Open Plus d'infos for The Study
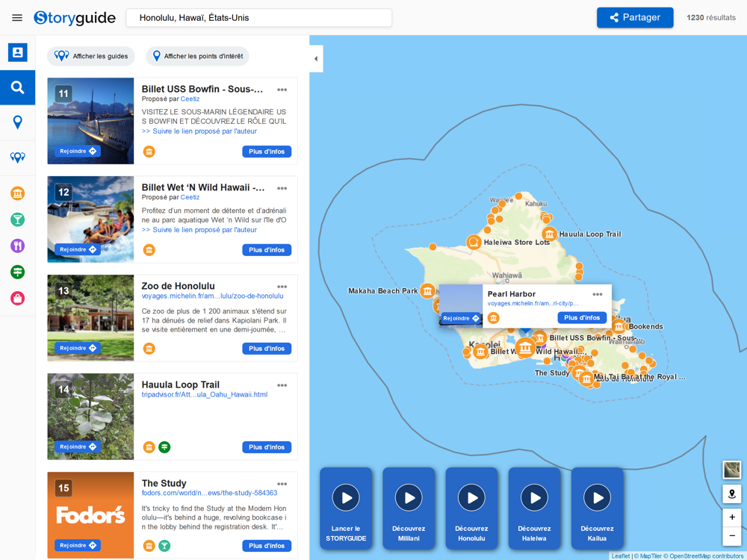747x560 pixels. point(267,546)
